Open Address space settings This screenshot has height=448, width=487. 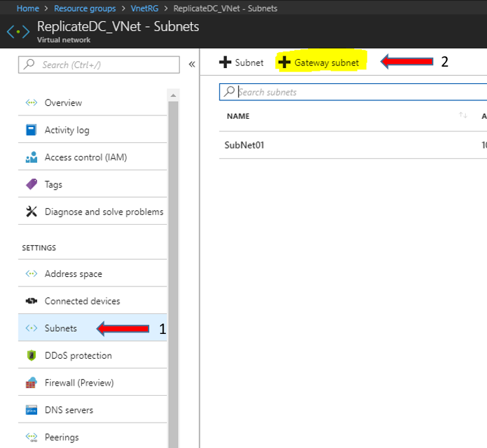[x=93, y=273]
